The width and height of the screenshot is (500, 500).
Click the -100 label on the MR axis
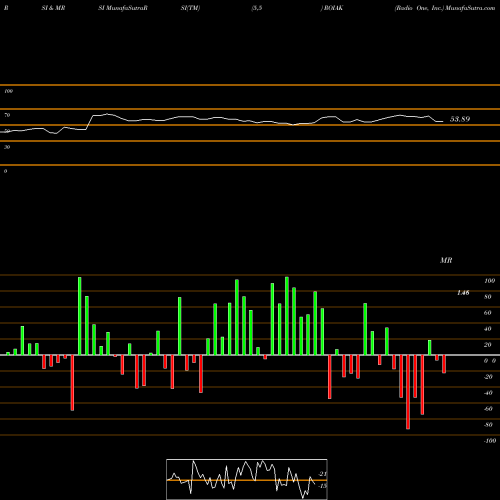pyautogui.click(x=490, y=441)
